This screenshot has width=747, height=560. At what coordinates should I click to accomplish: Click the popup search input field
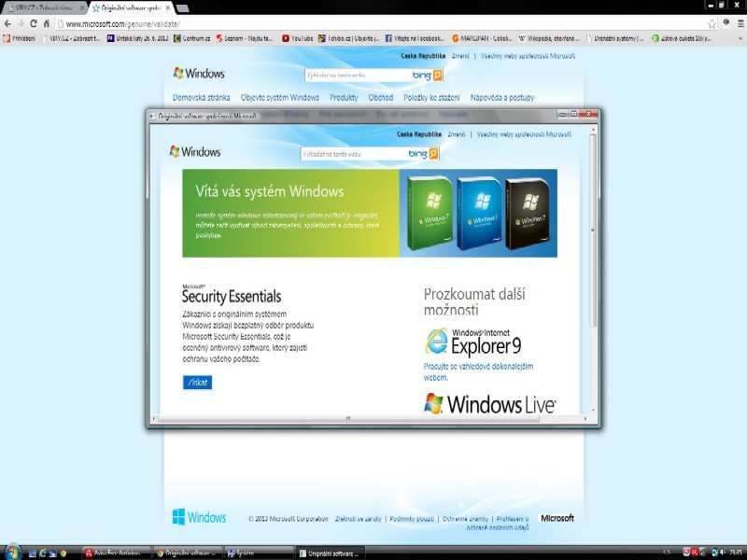[x=353, y=153]
